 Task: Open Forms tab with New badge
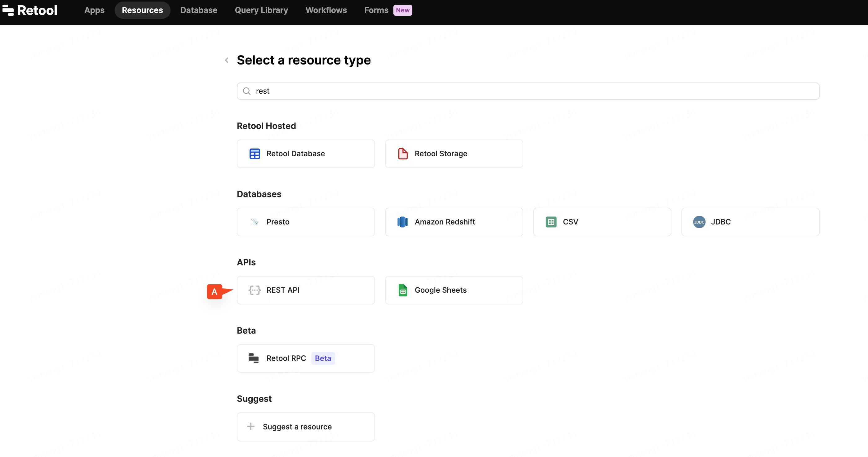(376, 10)
